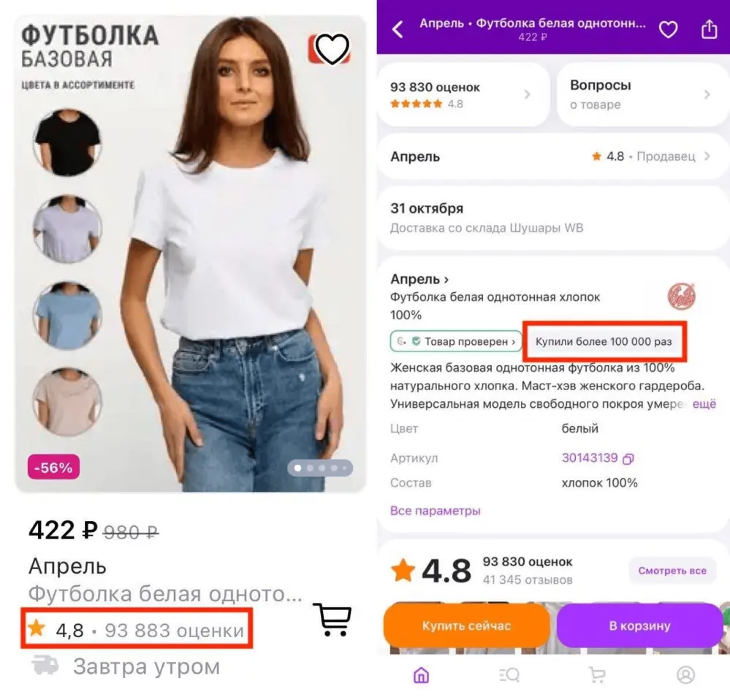The image size is (730, 700).
Task: Copy article number 30143139 with copy icon
Action: (x=628, y=459)
